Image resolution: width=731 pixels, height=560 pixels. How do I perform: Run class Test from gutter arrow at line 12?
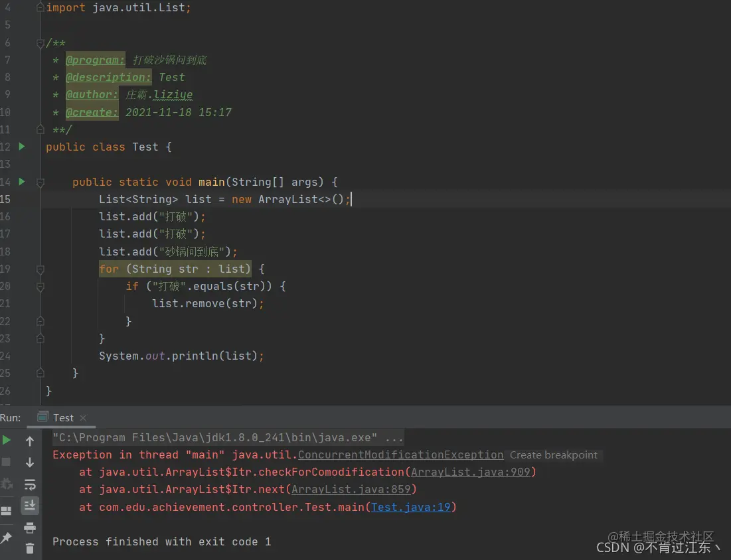(x=21, y=146)
